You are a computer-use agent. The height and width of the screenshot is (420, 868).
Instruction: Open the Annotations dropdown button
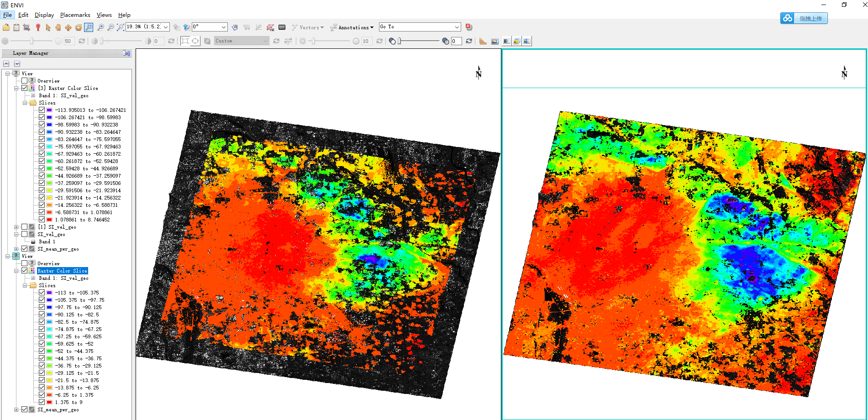click(x=352, y=27)
